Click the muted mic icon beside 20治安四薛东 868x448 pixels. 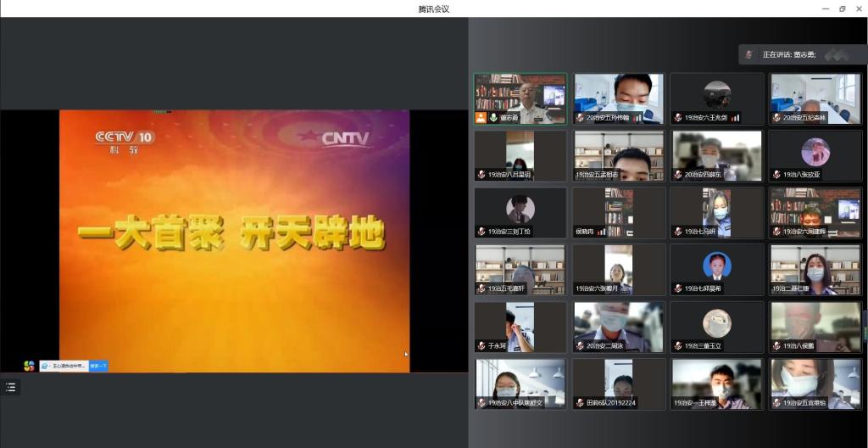pos(678,175)
